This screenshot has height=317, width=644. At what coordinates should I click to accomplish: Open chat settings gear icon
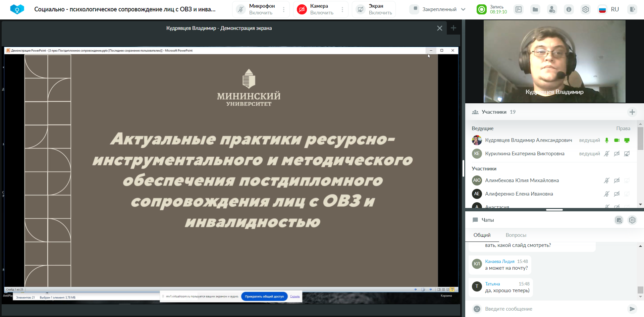coord(632,220)
